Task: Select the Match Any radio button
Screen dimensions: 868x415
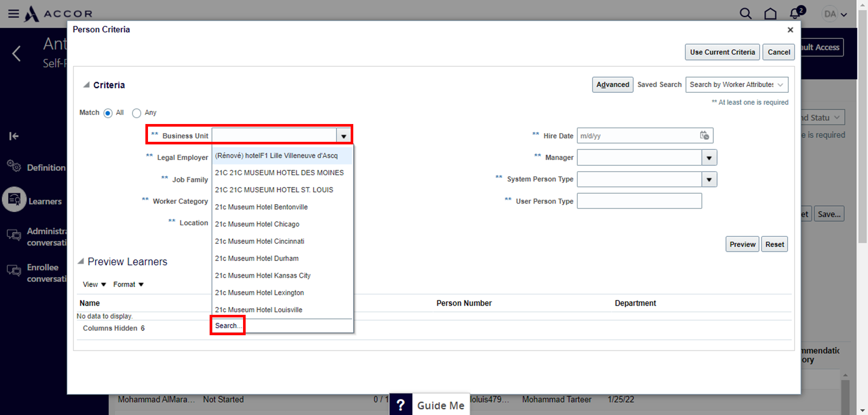Action: pyautogui.click(x=137, y=113)
